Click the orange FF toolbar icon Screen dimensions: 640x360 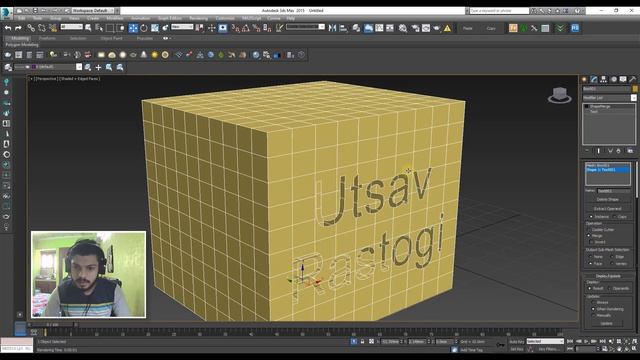513,28
